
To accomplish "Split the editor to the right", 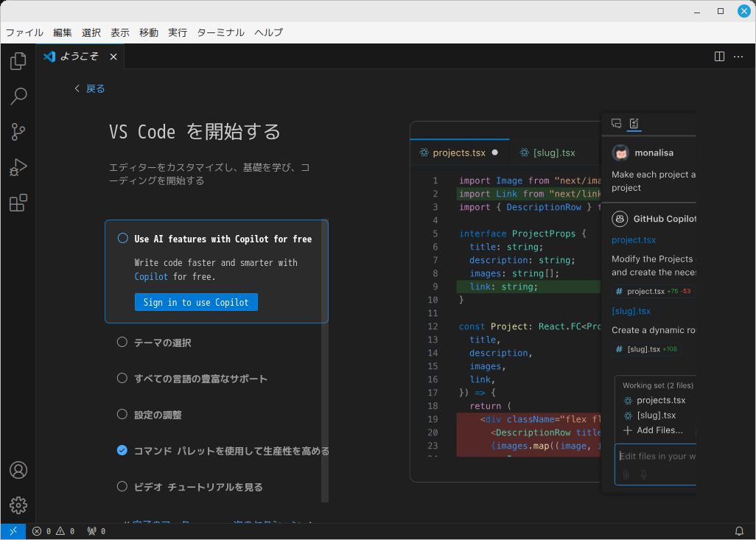I will point(720,57).
